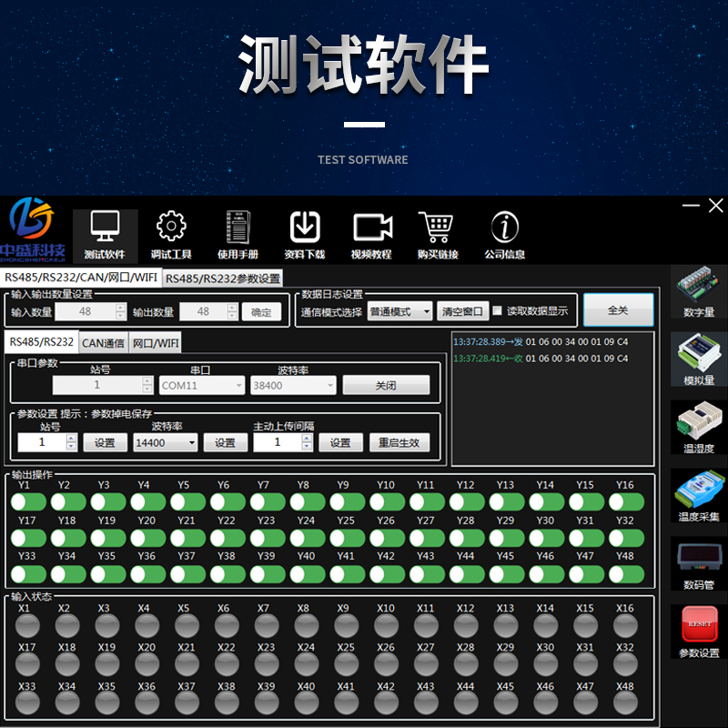Click the 清空窗口 button

(x=462, y=311)
